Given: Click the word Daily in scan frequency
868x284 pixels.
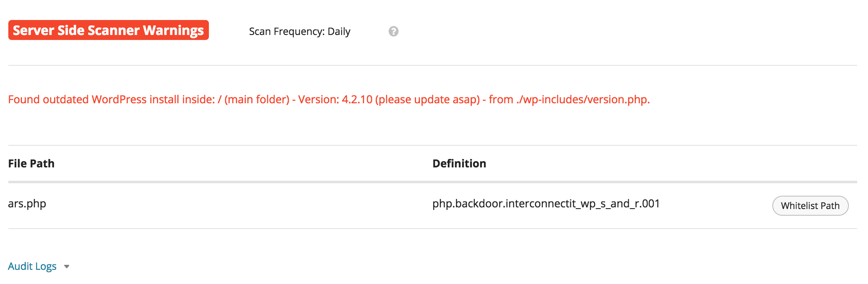Looking at the screenshot, I should 339,32.
